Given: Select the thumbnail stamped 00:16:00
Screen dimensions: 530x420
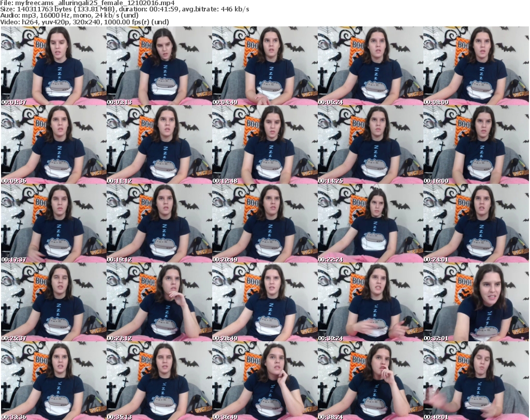Looking at the screenshot, I should coord(476,144).
